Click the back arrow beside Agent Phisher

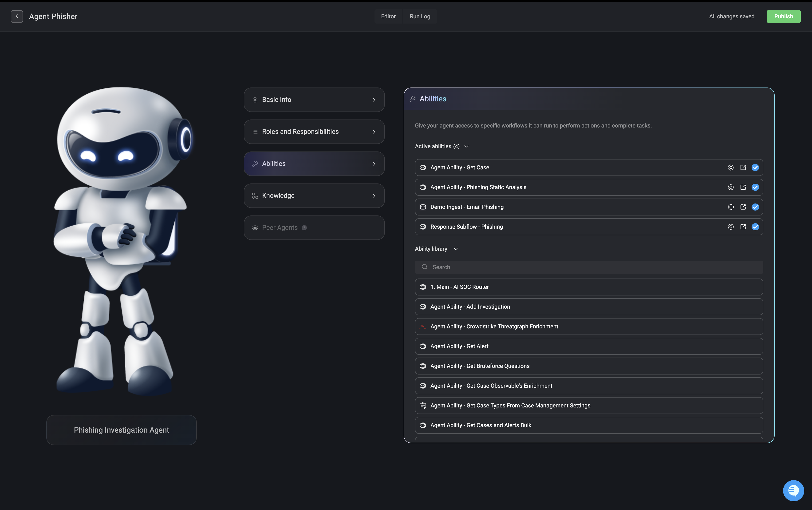(x=17, y=16)
